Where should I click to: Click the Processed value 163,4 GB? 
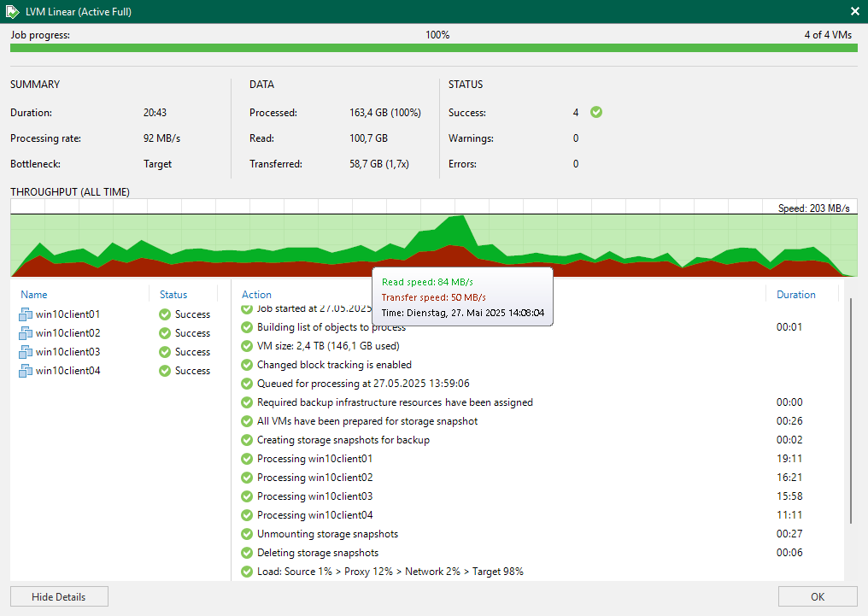[x=384, y=113]
